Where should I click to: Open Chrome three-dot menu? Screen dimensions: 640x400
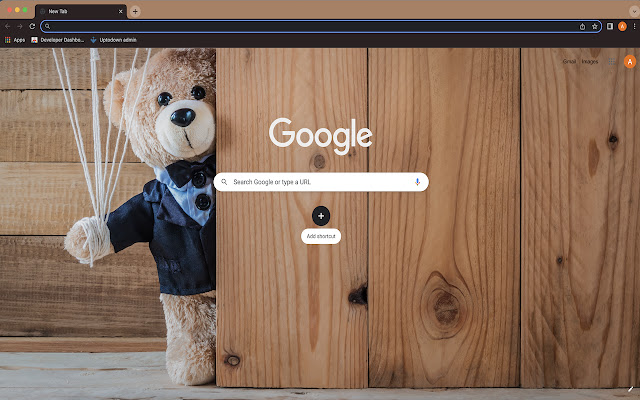click(x=634, y=27)
